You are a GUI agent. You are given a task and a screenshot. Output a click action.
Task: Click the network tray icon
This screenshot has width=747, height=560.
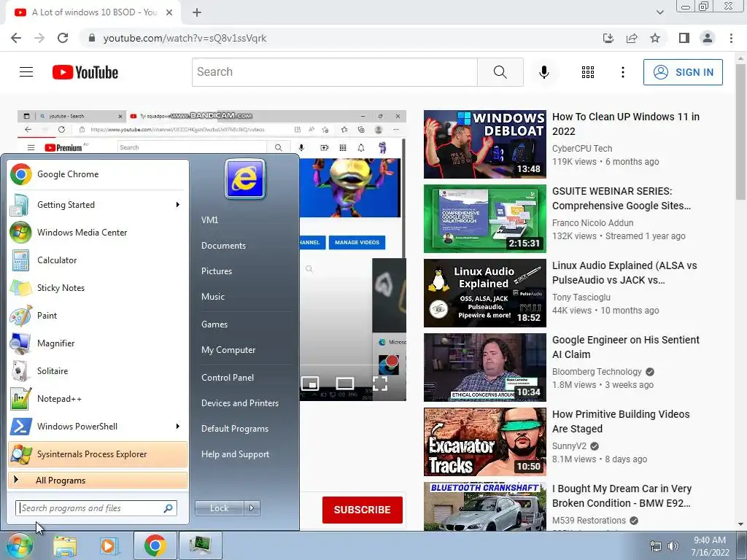point(656,546)
